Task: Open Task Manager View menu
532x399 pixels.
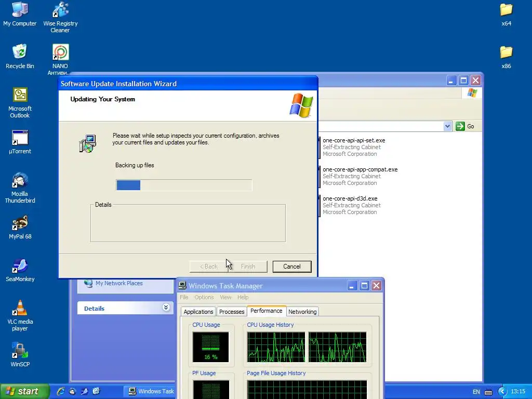Action: pos(225,297)
